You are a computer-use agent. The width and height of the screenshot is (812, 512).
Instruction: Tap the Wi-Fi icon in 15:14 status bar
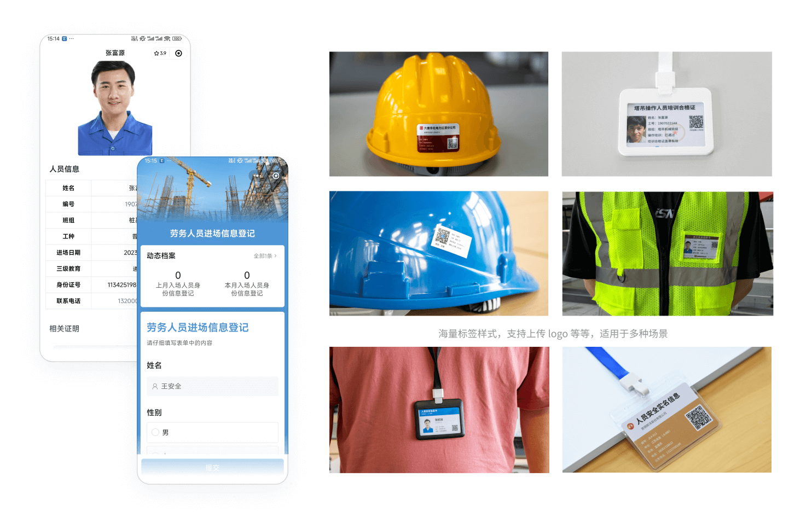coord(167,39)
